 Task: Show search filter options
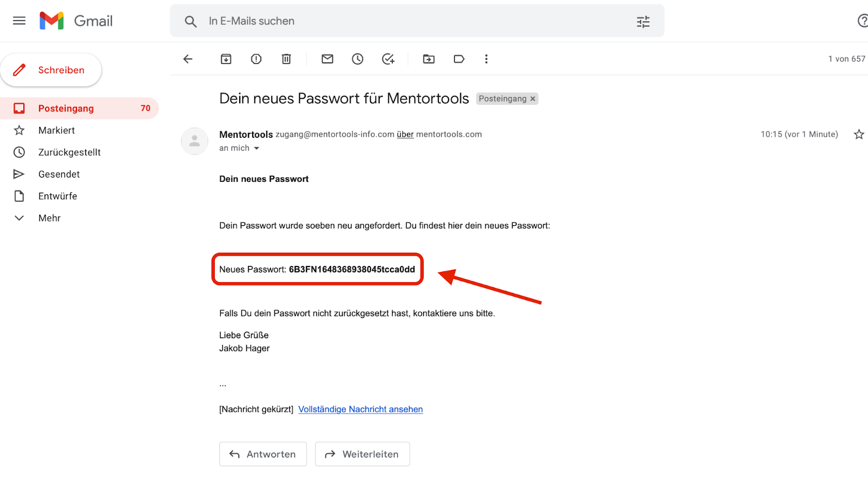click(x=643, y=22)
